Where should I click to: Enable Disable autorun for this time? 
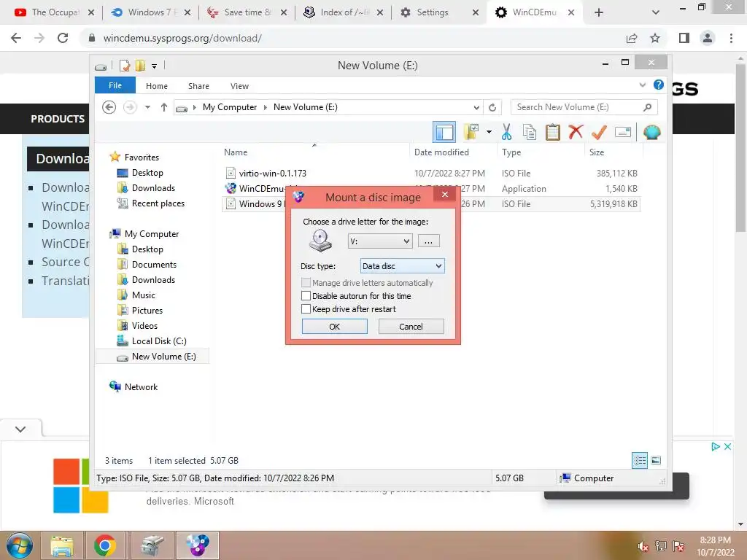pos(306,296)
